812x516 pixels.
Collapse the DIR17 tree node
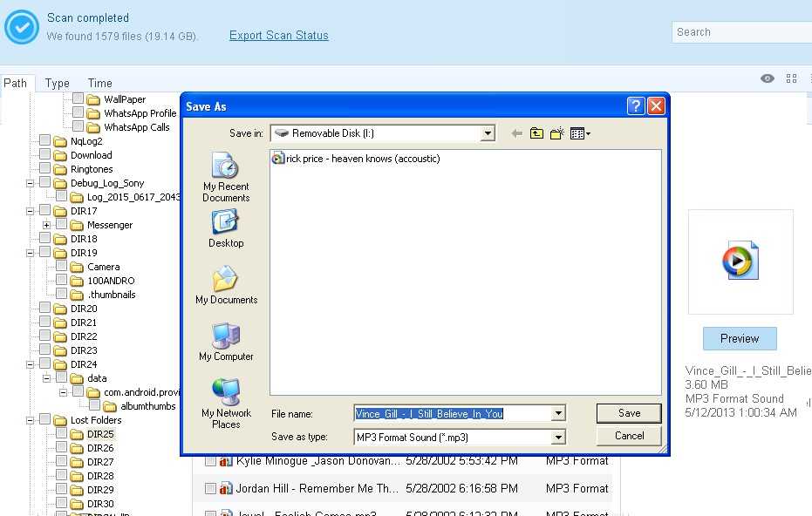click(x=30, y=211)
